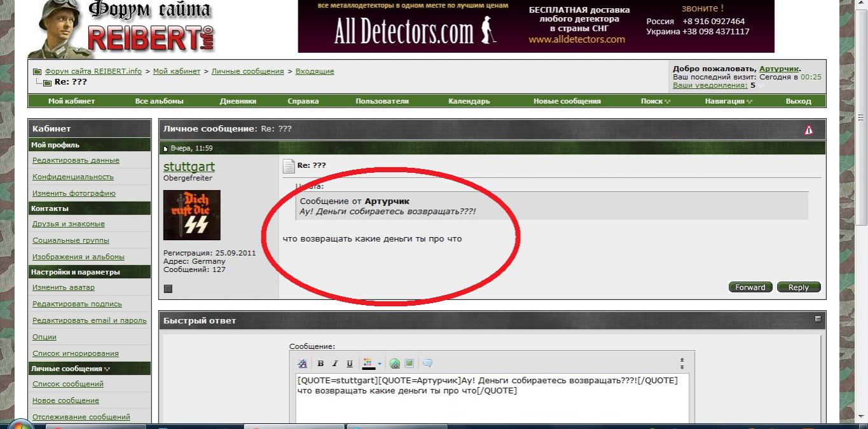The image size is (868, 429).
Task: Click the folder icon before forum breadcrumb
Action: click(x=37, y=71)
